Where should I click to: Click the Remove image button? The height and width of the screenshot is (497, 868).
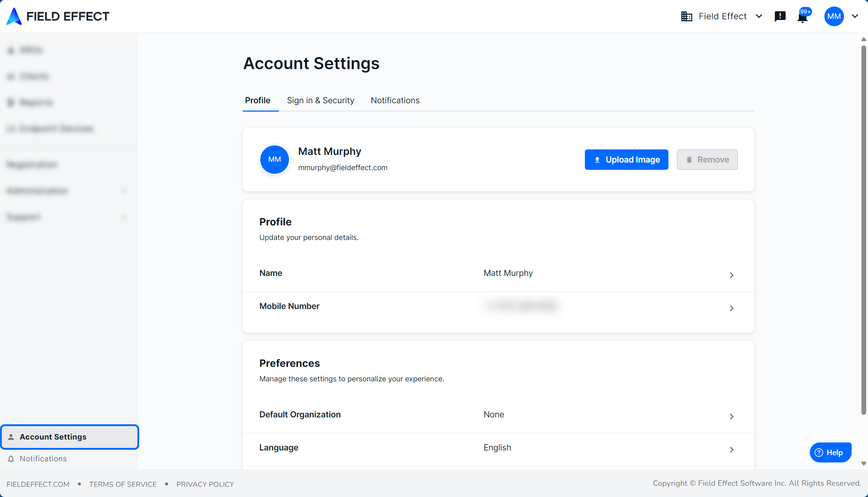pos(707,160)
